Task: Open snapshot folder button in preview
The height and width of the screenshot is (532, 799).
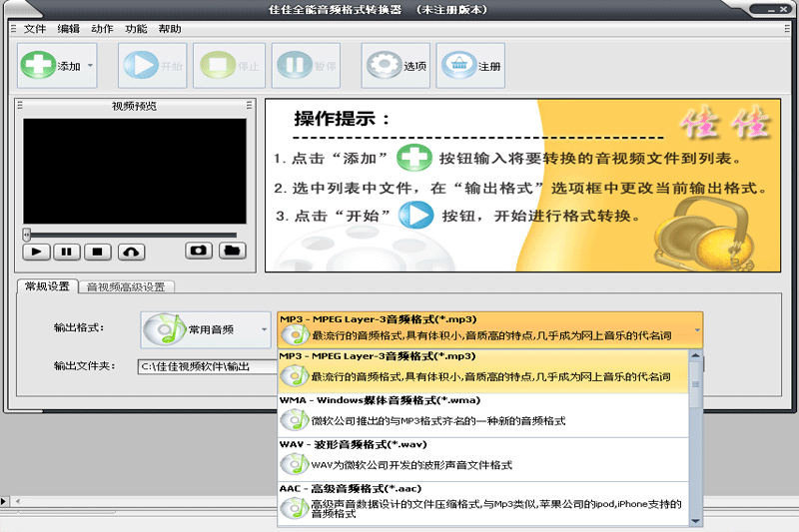Action: [233, 251]
